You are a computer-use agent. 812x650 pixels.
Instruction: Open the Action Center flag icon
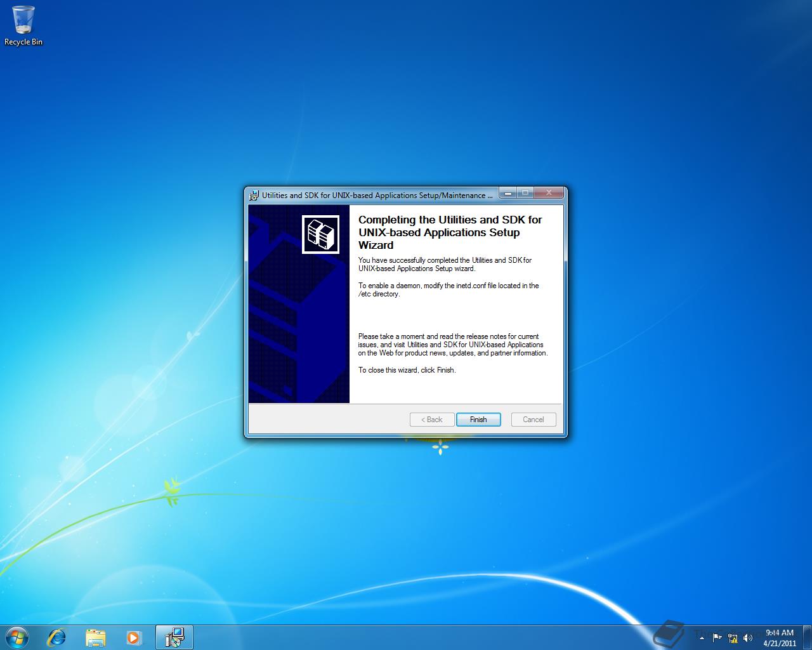click(717, 637)
